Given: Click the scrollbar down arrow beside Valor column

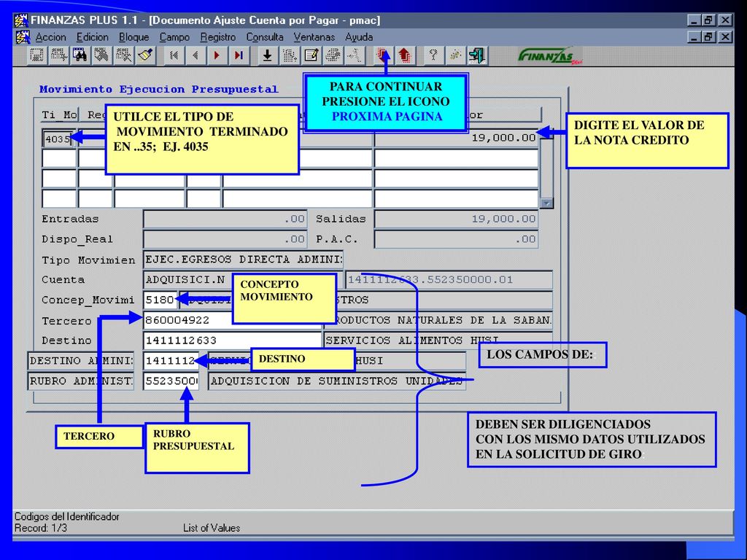Looking at the screenshot, I should (546, 203).
